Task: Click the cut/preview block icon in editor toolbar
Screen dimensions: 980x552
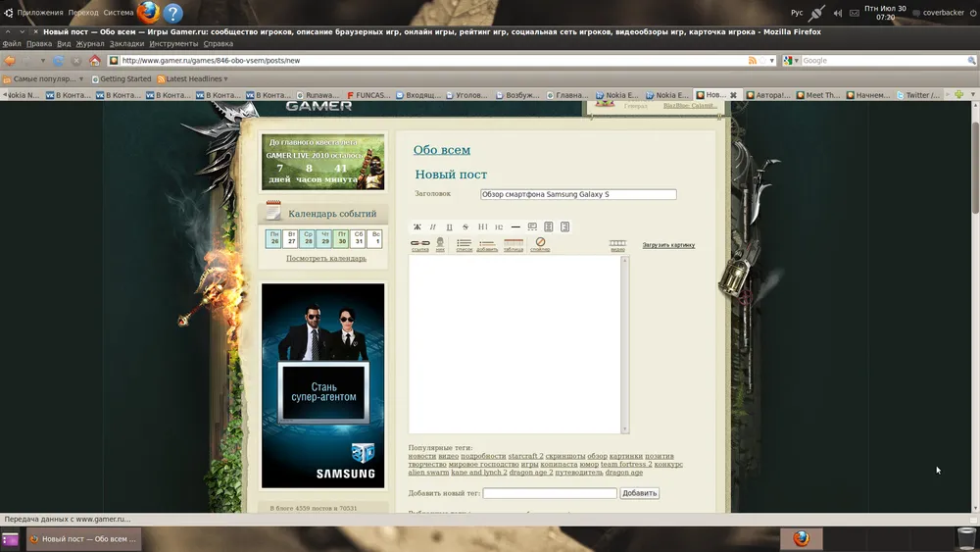Action: pos(532,226)
